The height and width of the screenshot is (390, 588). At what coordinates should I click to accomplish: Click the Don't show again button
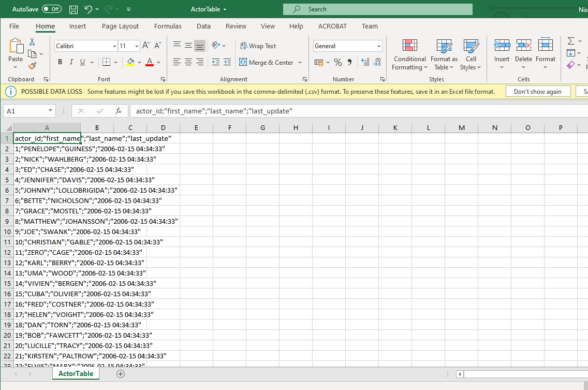(538, 92)
